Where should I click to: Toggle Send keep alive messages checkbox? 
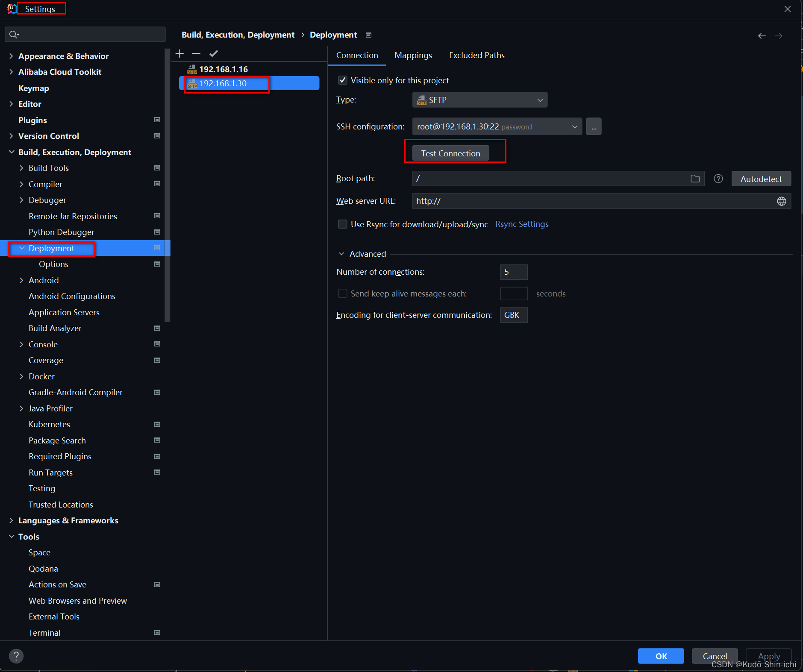point(343,293)
